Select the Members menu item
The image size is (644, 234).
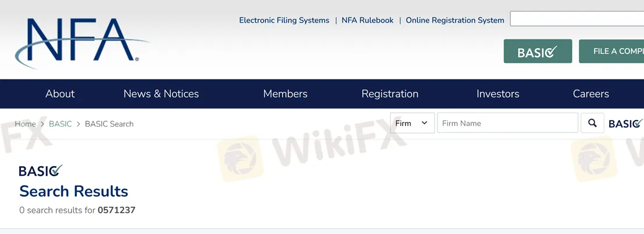point(285,94)
